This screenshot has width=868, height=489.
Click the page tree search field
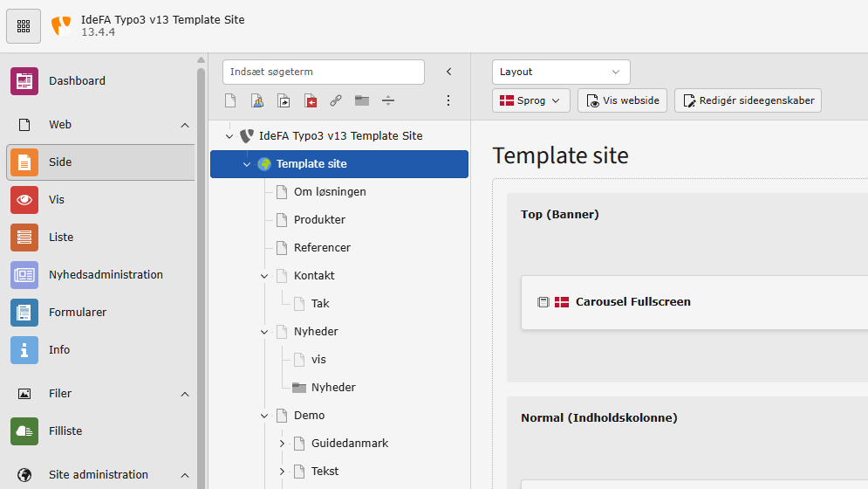tap(323, 72)
